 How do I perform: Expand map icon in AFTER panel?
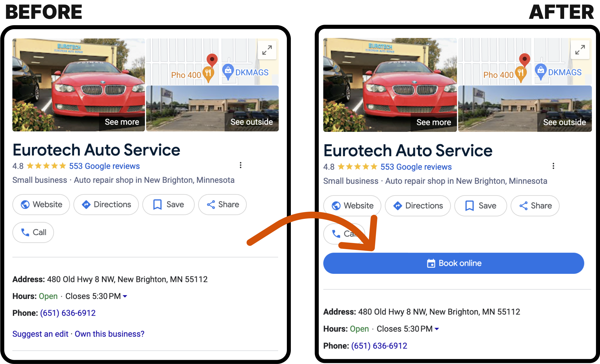(x=580, y=50)
